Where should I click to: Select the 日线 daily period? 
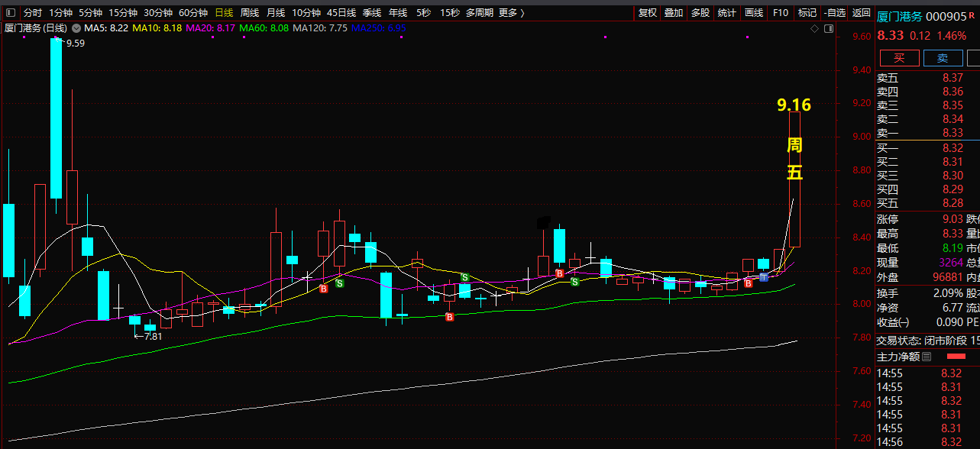(x=224, y=13)
